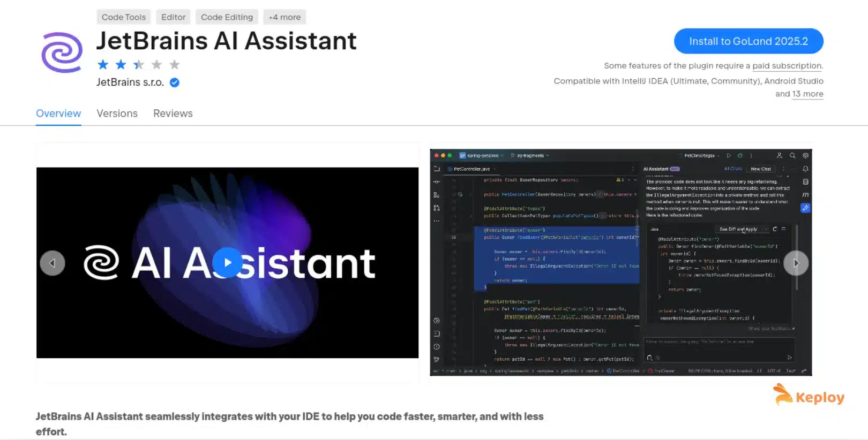Image resolution: width=868 pixels, height=440 pixels.
Task: Open the paid subscription link
Action: (787, 66)
